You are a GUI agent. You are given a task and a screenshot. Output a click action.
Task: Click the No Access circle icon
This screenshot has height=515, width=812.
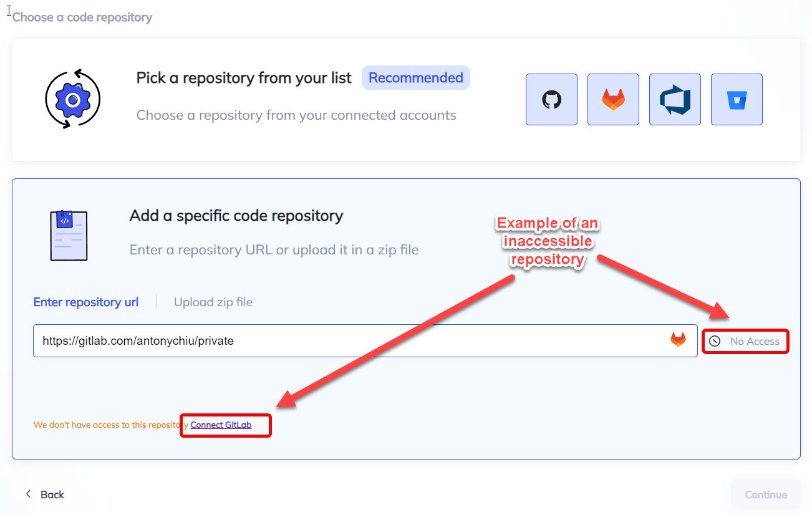(x=715, y=341)
